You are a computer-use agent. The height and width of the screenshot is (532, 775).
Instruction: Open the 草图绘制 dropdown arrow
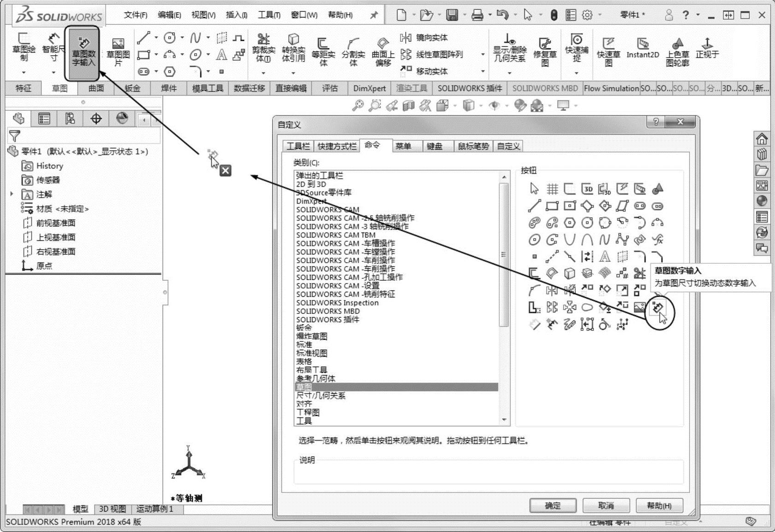pos(23,72)
